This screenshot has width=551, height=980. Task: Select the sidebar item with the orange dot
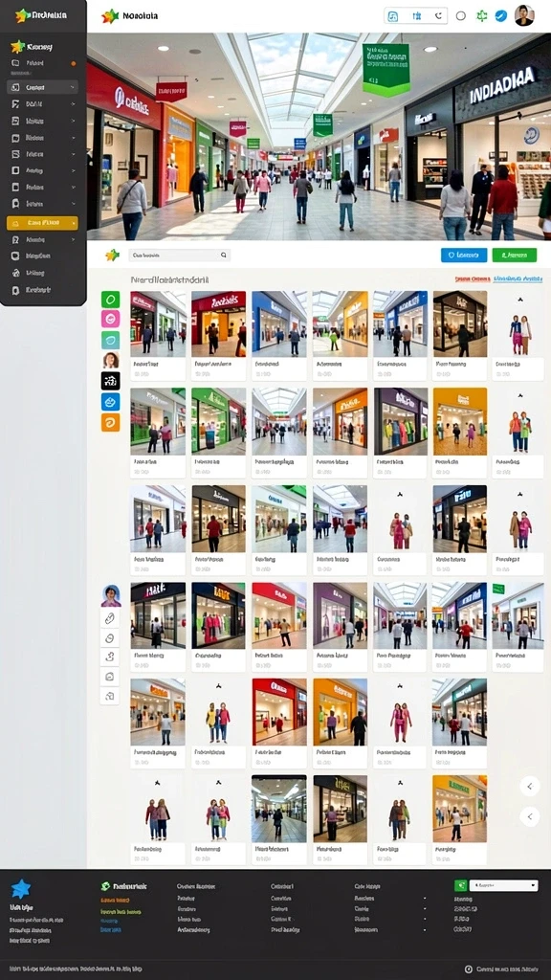click(x=42, y=63)
